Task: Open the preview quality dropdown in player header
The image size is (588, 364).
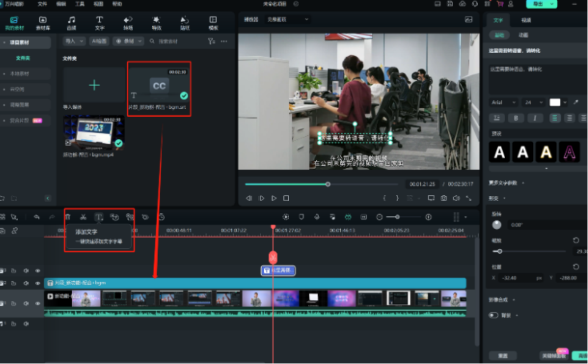Action: tap(288, 20)
